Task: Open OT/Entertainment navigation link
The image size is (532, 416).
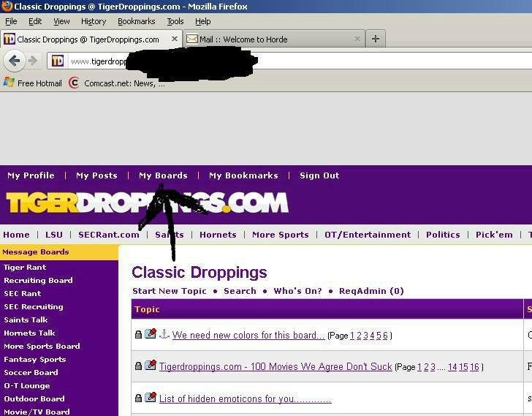Action: pyautogui.click(x=368, y=235)
